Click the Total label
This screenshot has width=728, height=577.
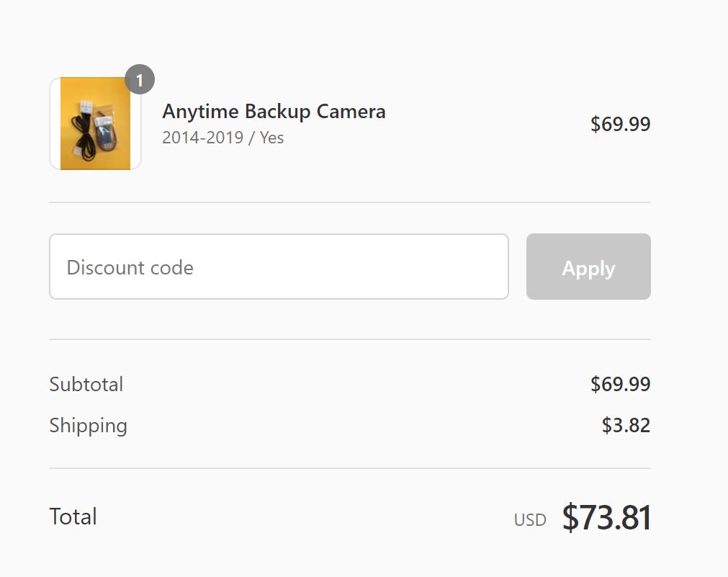pos(73,516)
